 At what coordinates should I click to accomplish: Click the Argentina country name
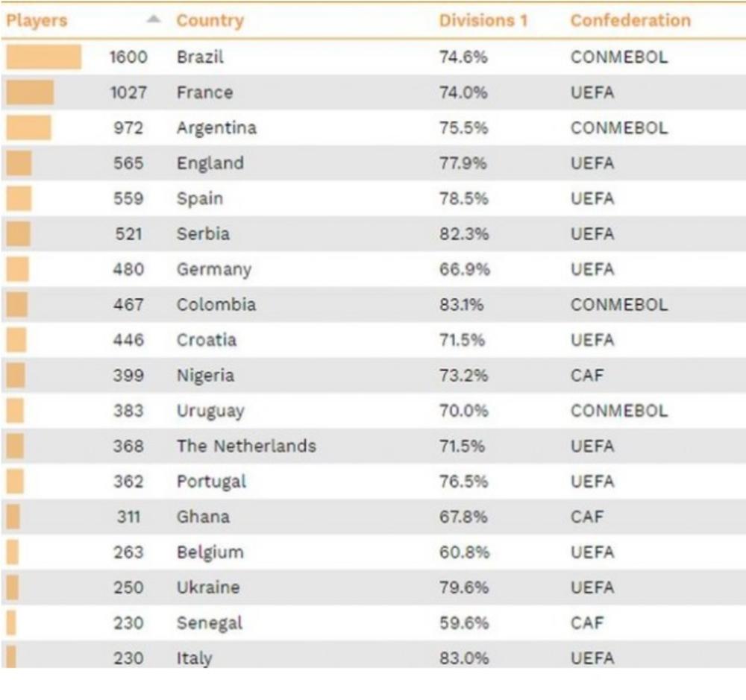[x=216, y=128]
